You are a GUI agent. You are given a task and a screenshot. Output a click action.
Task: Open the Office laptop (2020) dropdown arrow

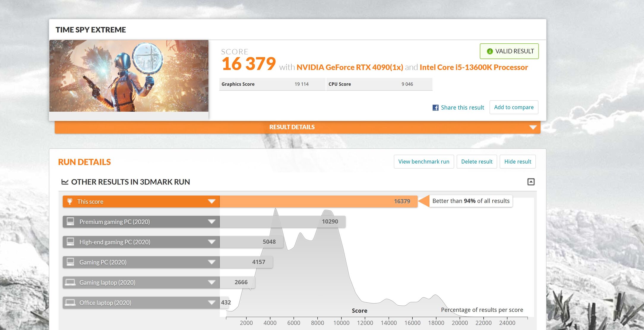[211, 302]
